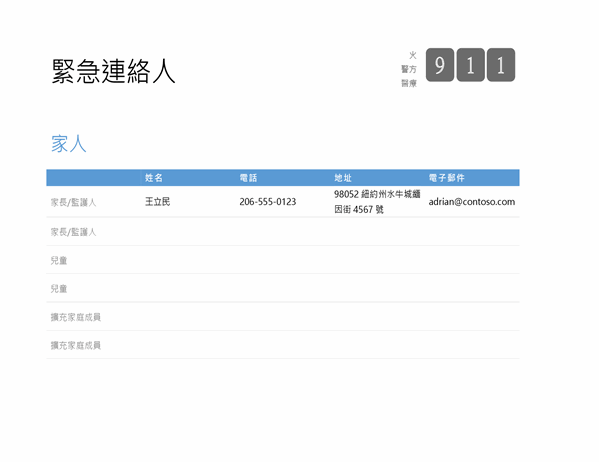Screen dimensions: 600x462
Task: Click the 姓名 column header
Action: tap(154, 178)
